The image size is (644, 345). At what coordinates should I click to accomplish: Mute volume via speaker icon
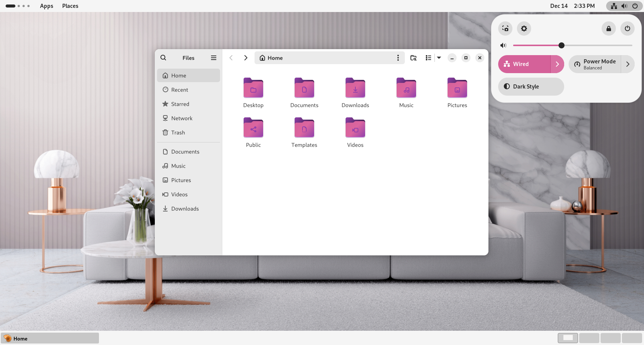[503, 45]
